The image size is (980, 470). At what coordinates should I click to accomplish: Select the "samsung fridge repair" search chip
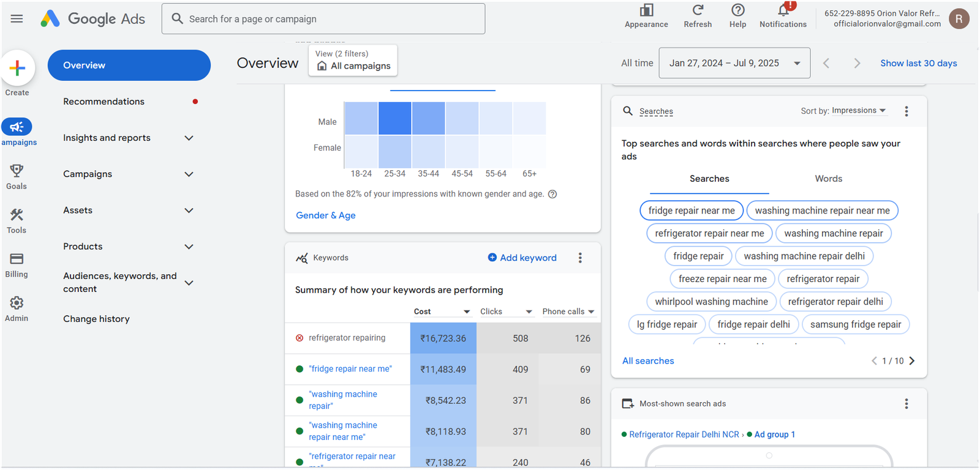point(856,324)
